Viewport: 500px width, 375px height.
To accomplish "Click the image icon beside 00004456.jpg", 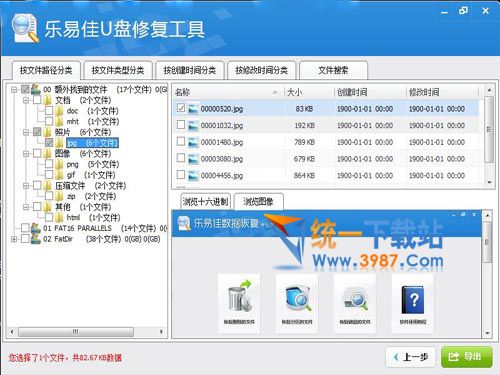I will (193, 176).
